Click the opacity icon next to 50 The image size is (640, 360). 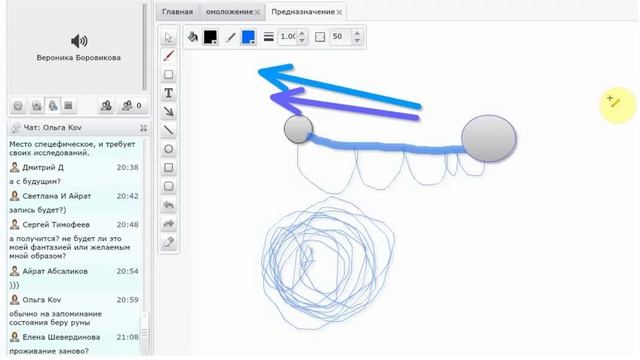(x=320, y=37)
